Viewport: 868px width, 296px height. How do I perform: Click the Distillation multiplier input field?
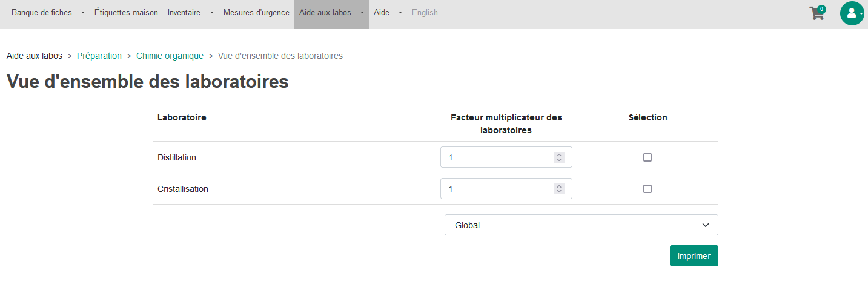(506, 157)
